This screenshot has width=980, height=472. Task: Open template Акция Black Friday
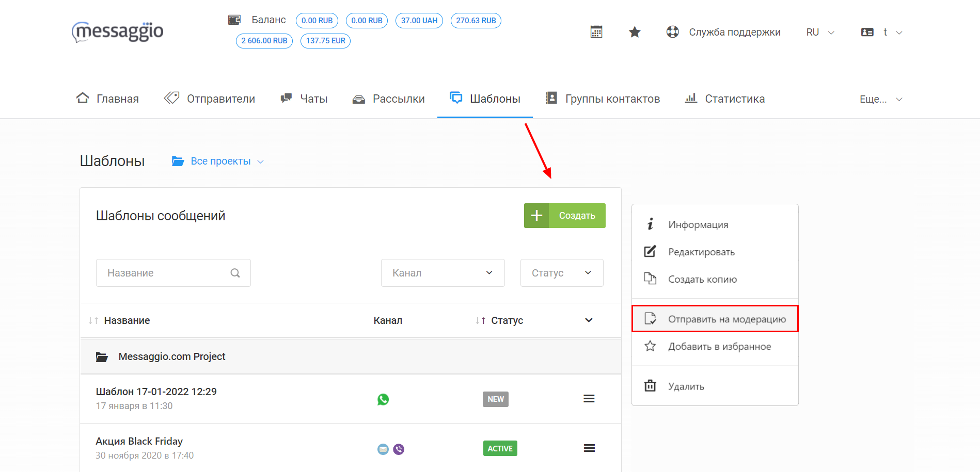139,441
